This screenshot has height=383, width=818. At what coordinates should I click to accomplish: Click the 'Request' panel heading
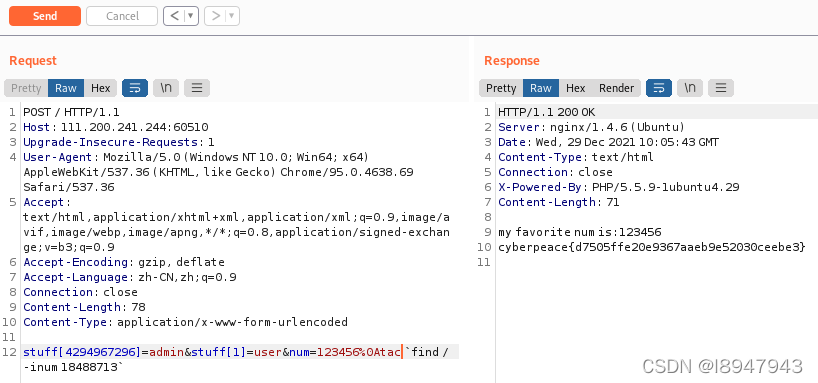tap(33, 61)
